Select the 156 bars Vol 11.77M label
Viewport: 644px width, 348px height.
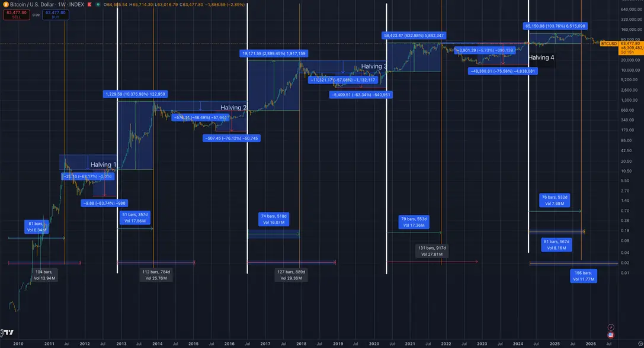pos(584,276)
